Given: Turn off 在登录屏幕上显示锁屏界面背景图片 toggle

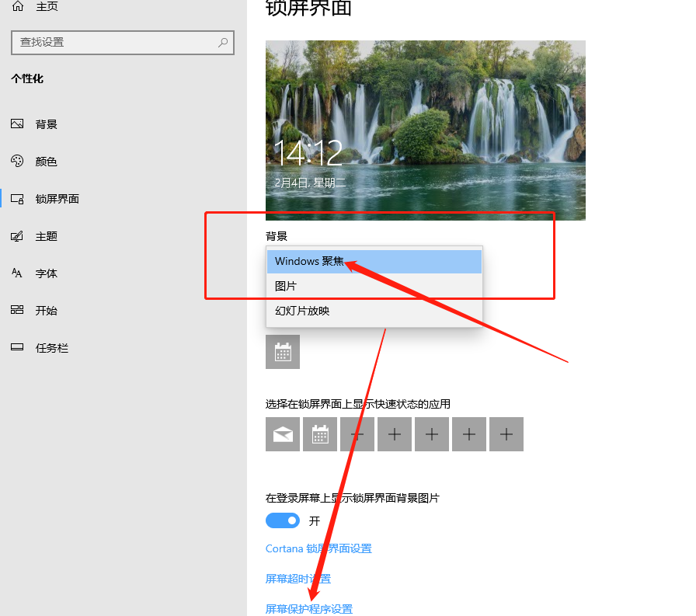Looking at the screenshot, I should click(x=283, y=520).
